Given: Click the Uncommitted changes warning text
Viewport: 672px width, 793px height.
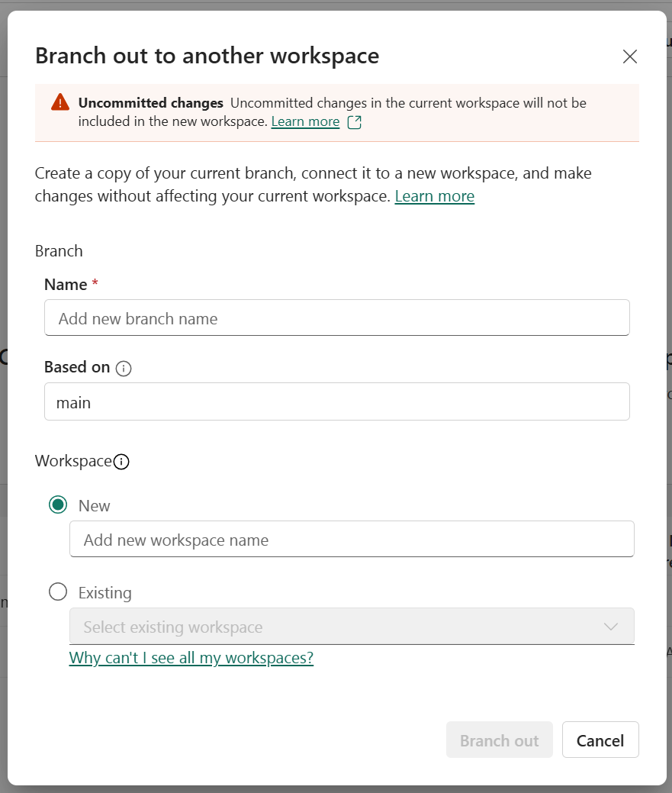Looking at the screenshot, I should [150, 102].
